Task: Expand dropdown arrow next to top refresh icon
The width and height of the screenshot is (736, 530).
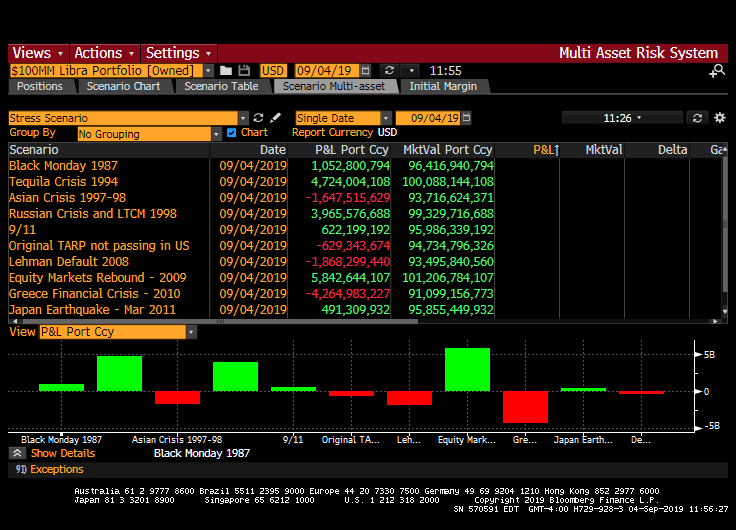Action: 412,71
